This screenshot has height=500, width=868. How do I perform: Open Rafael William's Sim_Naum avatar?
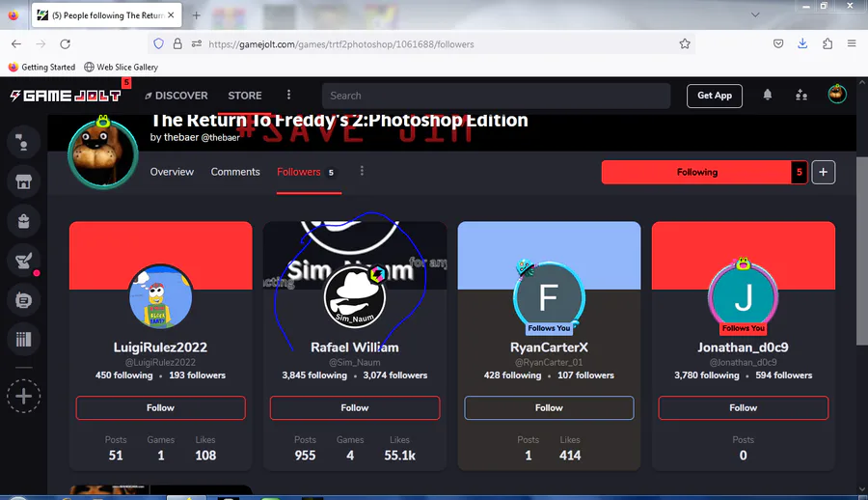pyautogui.click(x=355, y=296)
